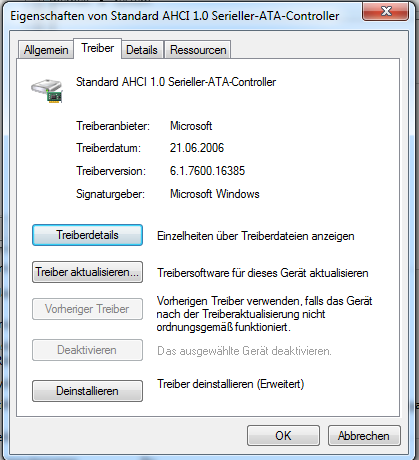419x460 pixels.
Task: Click Treiber aktualisieren button
Action: pos(87,272)
